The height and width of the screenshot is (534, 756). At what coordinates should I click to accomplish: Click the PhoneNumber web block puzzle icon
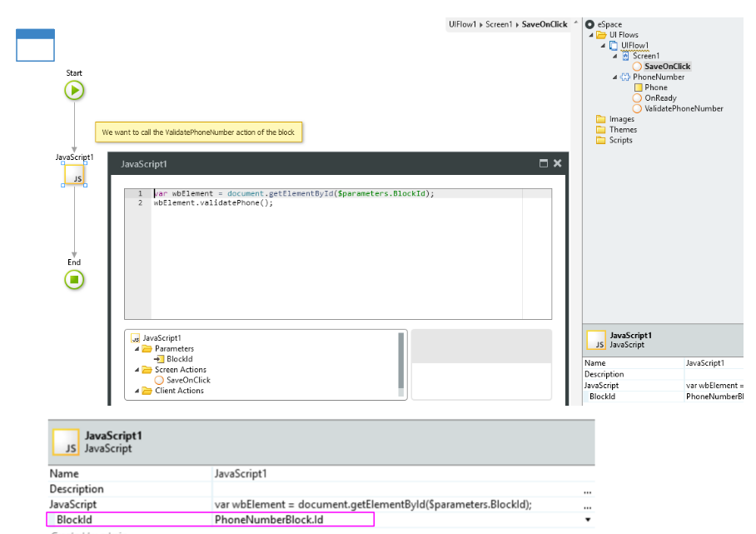point(624,77)
